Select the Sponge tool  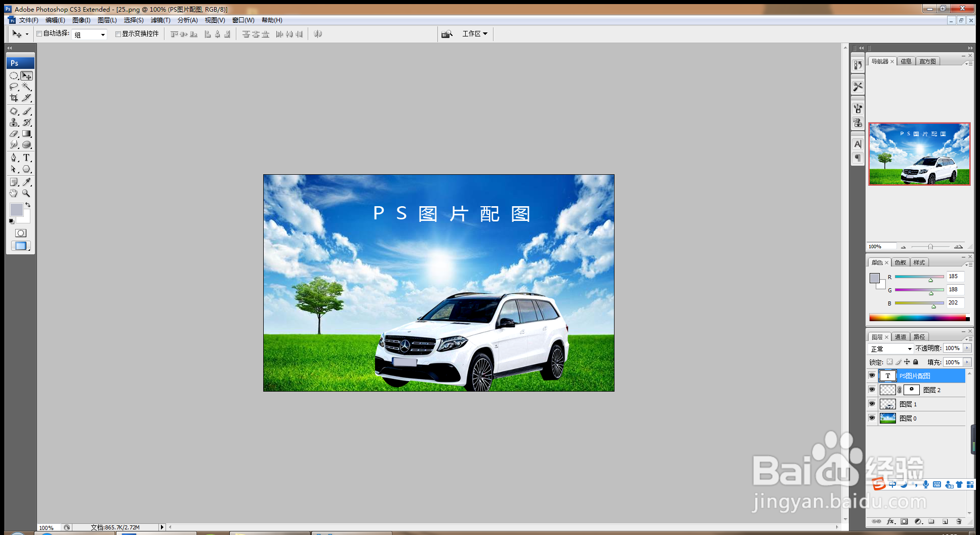click(26, 145)
